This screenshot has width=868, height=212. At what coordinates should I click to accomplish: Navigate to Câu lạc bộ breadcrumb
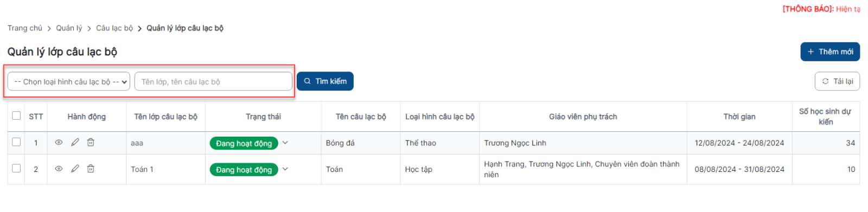114,28
